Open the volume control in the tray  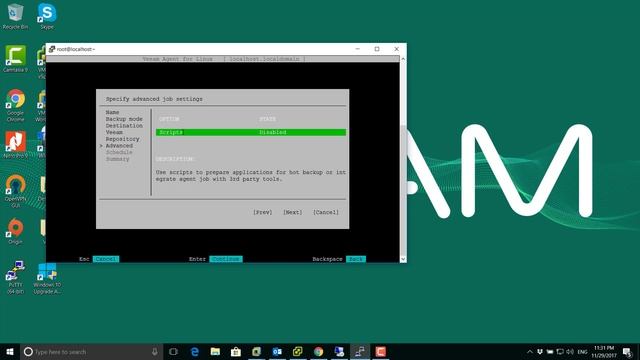coord(570,351)
